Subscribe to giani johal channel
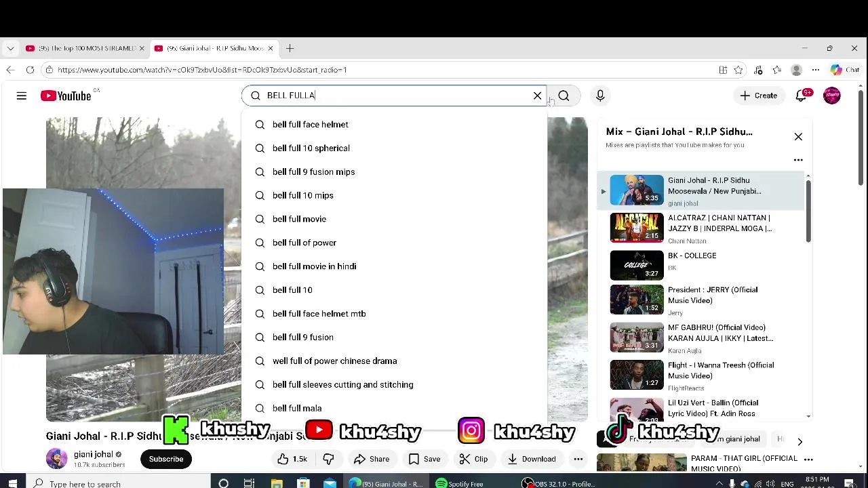Screen dimensions: 868x488 click(166, 459)
